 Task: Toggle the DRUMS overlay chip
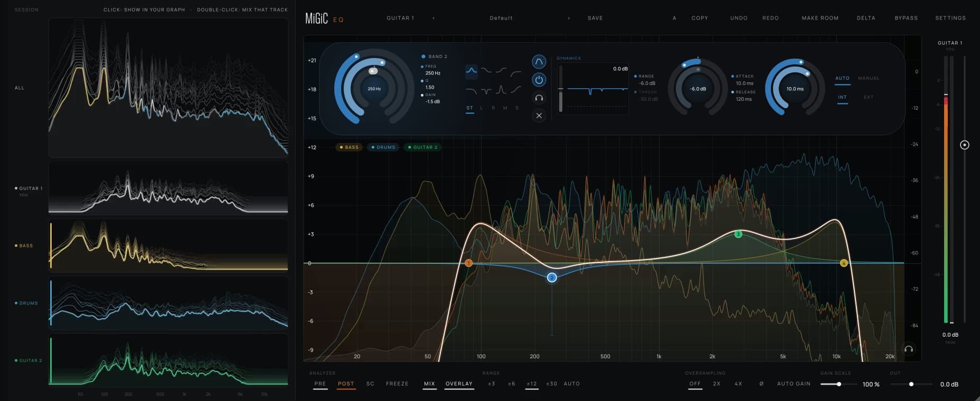pos(383,147)
